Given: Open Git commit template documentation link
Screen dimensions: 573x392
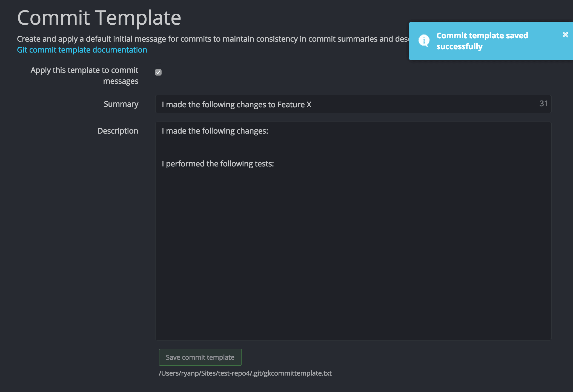Looking at the screenshot, I should [82, 50].
